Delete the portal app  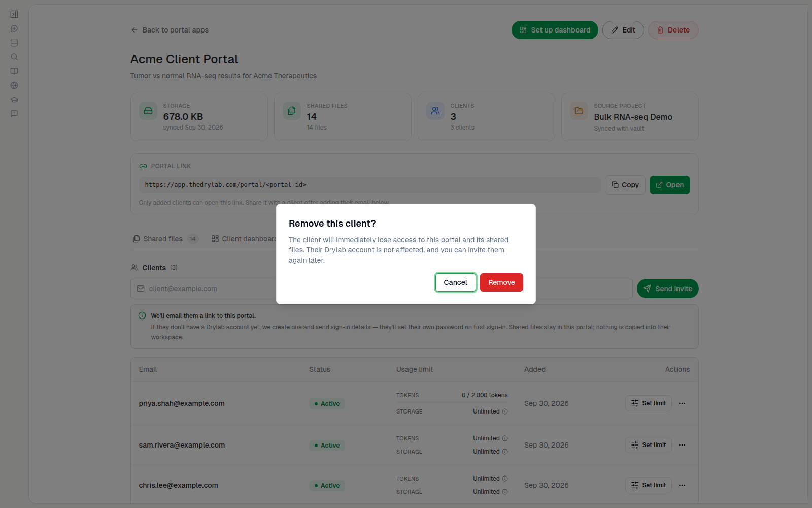pyautogui.click(x=673, y=30)
